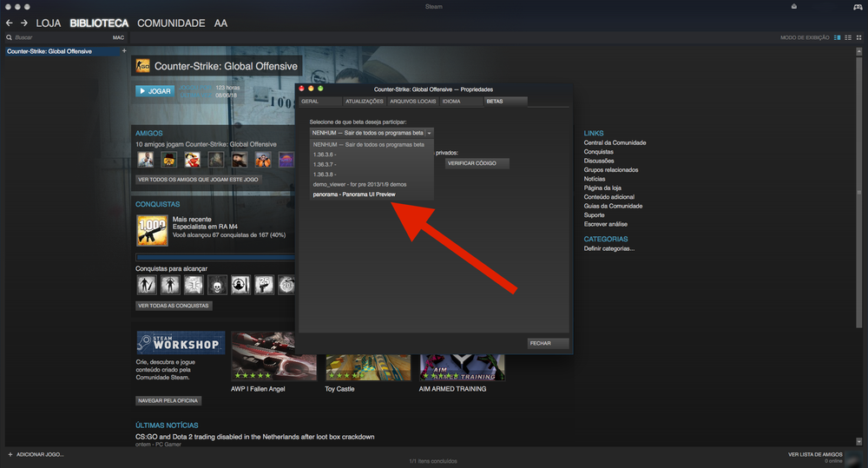
Task: Open Página da loja link
Action: point(602,188)
